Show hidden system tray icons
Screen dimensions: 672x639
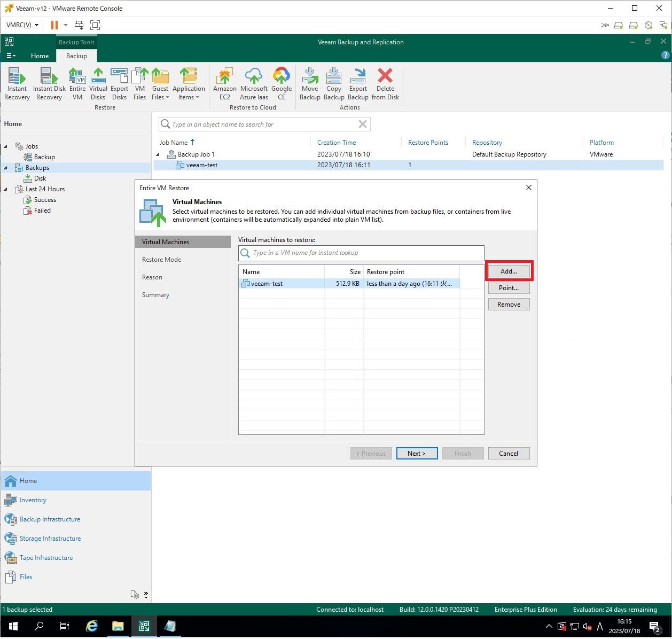click(549, 626)
